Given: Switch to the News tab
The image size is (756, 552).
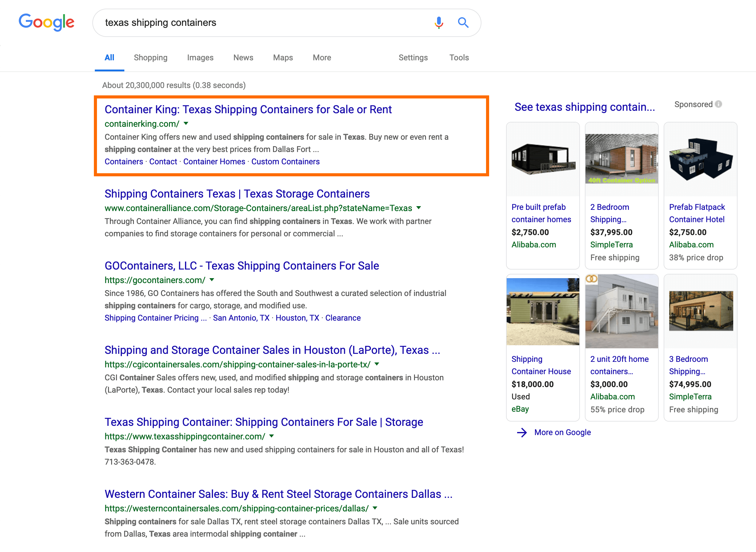Looking at the screenshot, I should (243, 58).
